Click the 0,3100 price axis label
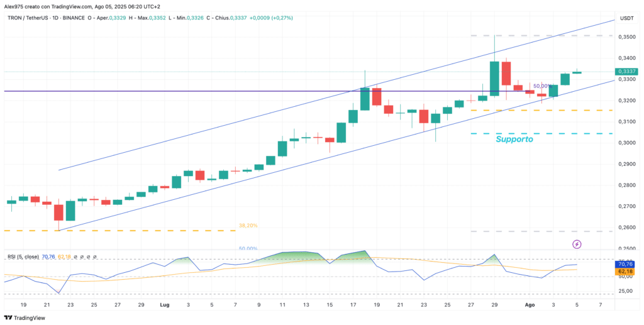This screenshot has width=644, height=325. coord(628,121)
